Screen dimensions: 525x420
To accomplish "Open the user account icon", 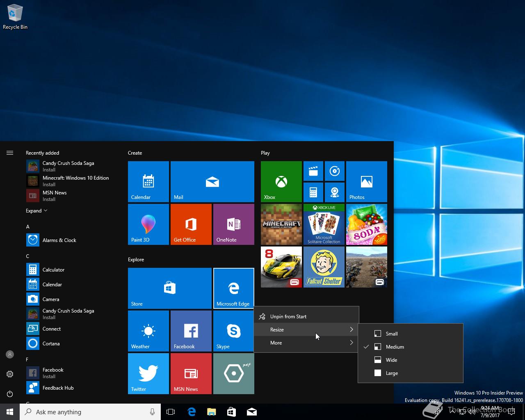I will pyautogui.click(x=10, y=354).
